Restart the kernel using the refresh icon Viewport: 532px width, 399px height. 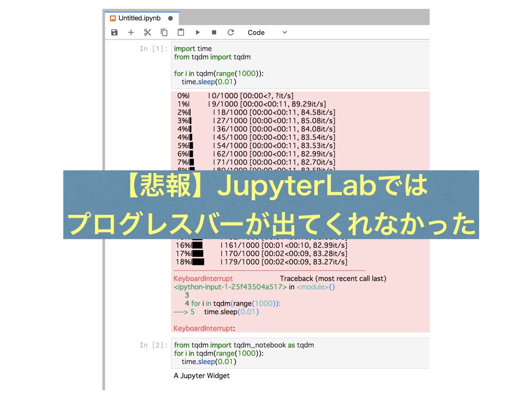230,32
